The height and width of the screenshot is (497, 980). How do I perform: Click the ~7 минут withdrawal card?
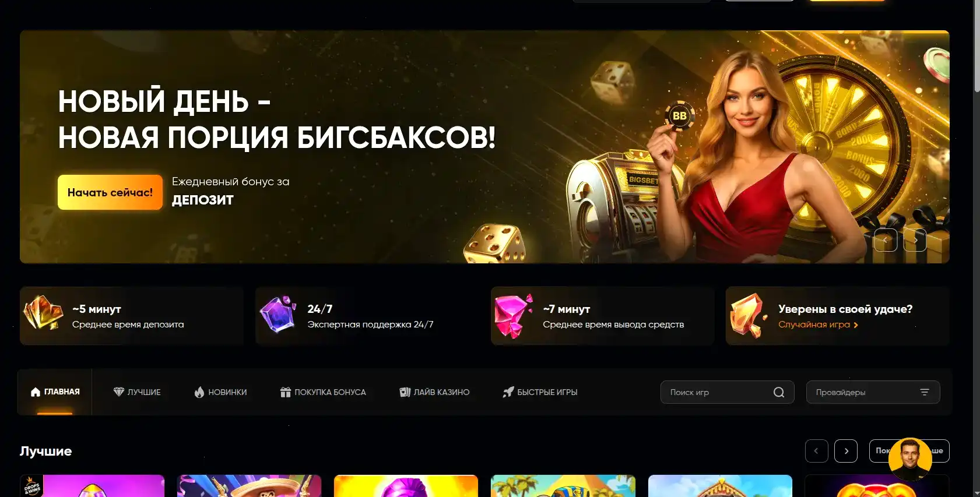pyautogui.click(x=602, y=316)
